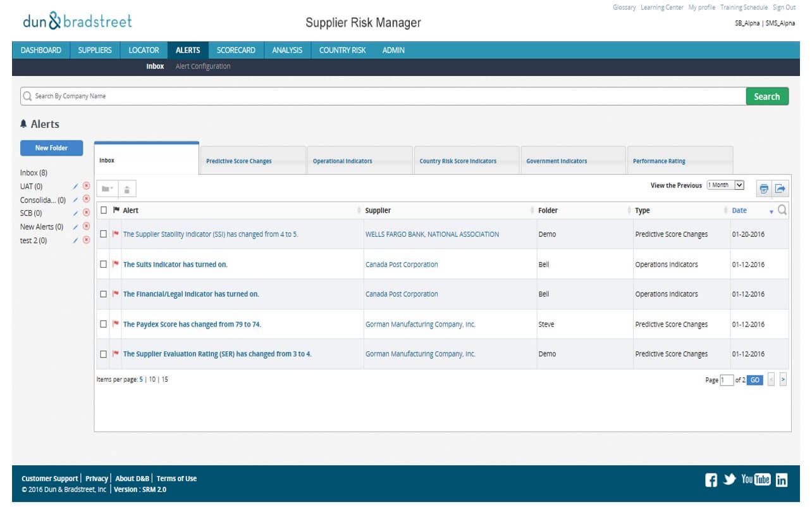Open the Canada Post Corporation Suits alert link
The image size is (812, 507).
(x=175, y=265)
